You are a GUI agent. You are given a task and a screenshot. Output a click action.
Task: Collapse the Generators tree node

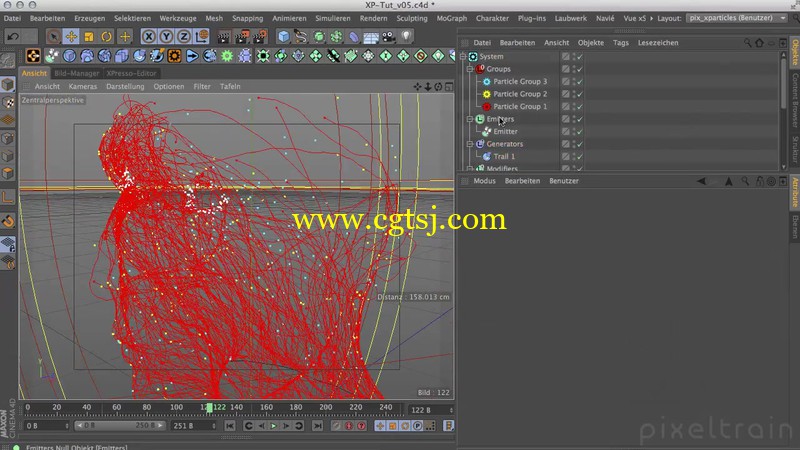pos(470,144)
